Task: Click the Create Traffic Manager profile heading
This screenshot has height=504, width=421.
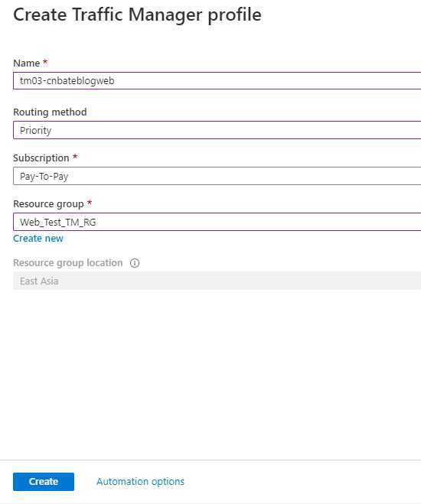Action: (137, 15)
